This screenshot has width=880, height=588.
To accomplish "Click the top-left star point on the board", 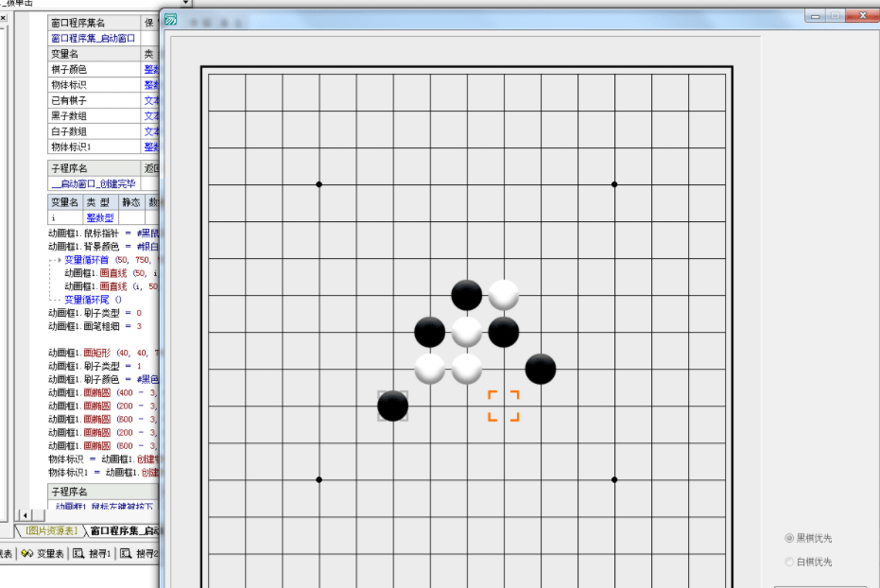I will (x=319, y=184).
